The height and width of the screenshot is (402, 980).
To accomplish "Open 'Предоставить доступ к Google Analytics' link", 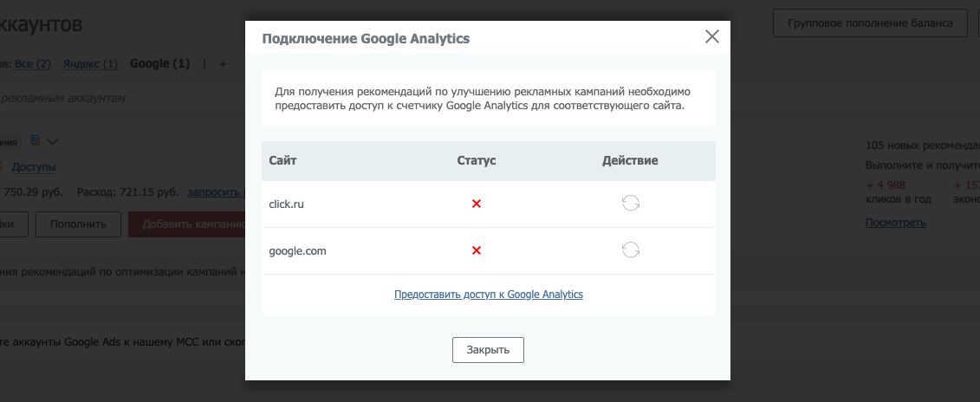I will [488, 295].
